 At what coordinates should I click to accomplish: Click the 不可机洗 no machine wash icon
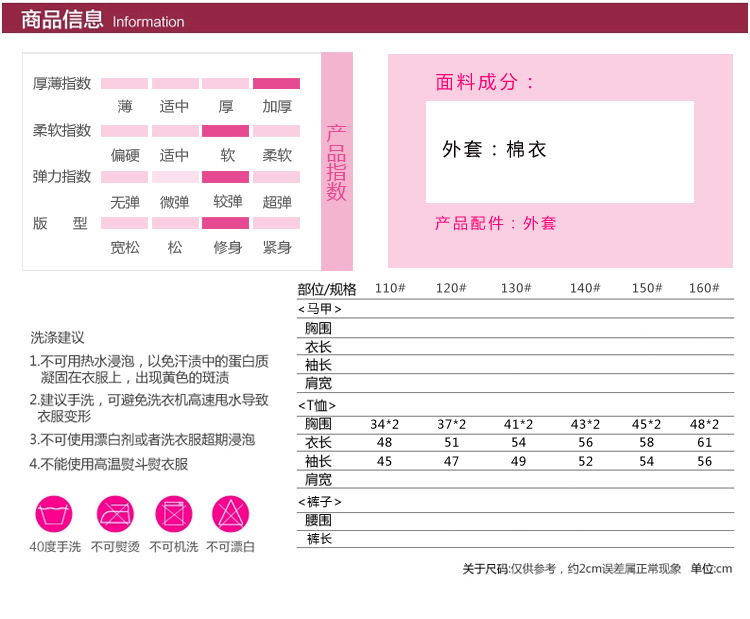pos(173,513)
